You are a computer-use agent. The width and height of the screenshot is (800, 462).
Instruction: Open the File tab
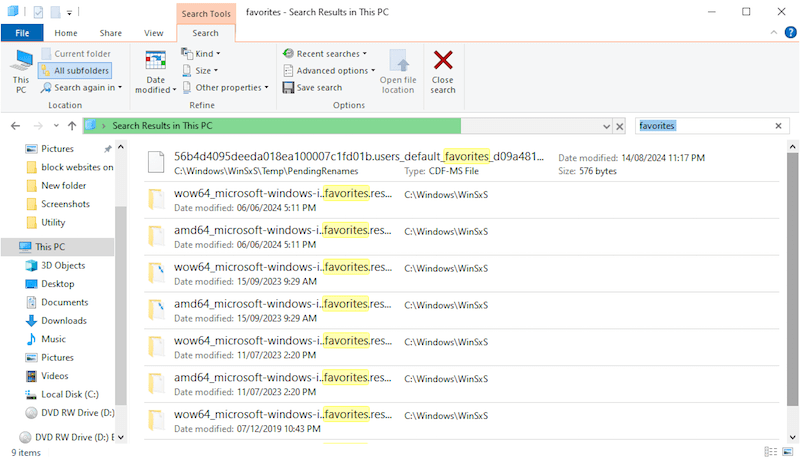pos(22,33)
